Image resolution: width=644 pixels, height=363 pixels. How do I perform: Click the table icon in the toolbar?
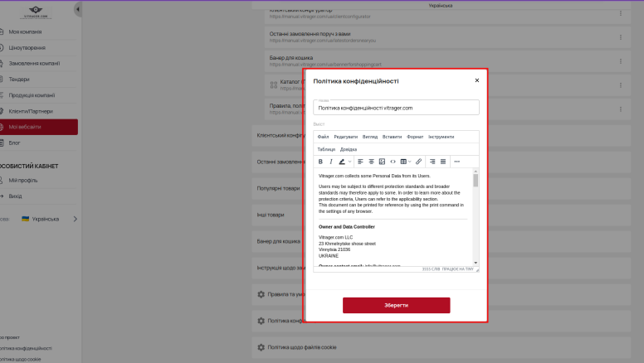coord(403,162)
